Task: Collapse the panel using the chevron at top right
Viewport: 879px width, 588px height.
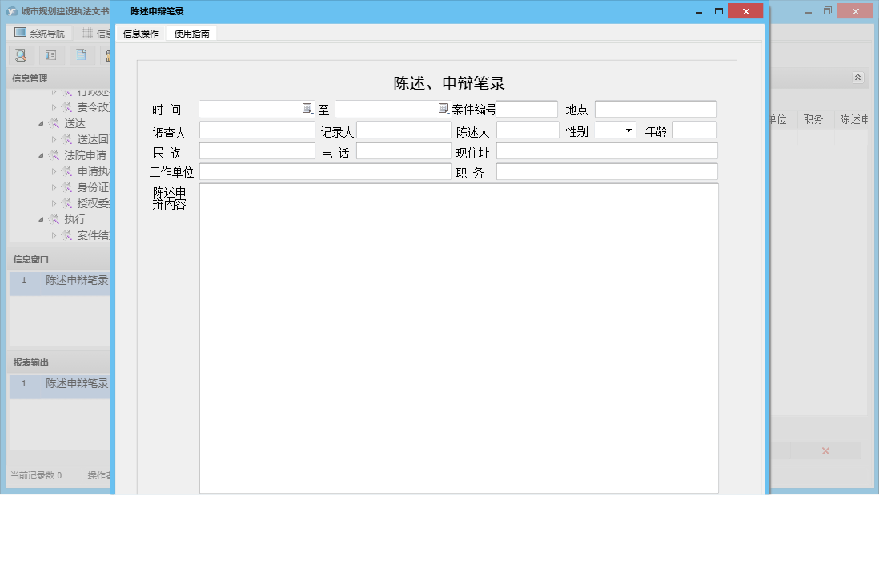Action: [x=856, y=78]
